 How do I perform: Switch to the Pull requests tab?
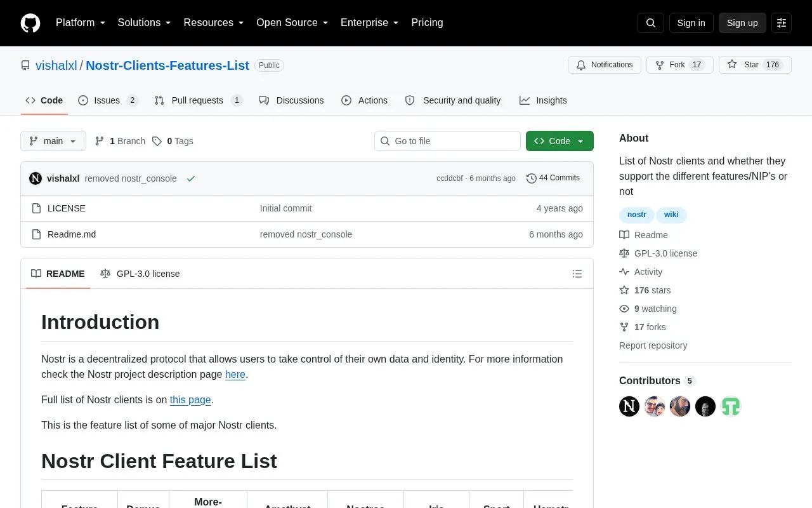[x=199, y=100]
